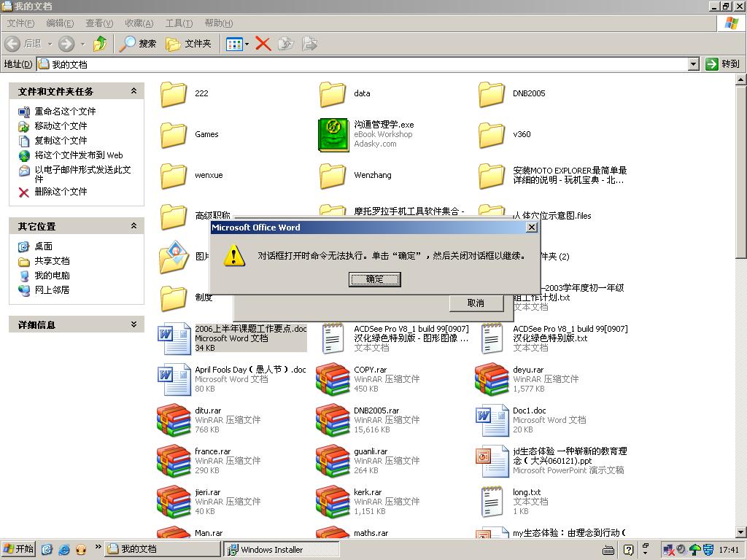Image resolution: width=747 pixels, height=560 pixels.
Task: Open the File (文件) menu
Action: point(20,23)
